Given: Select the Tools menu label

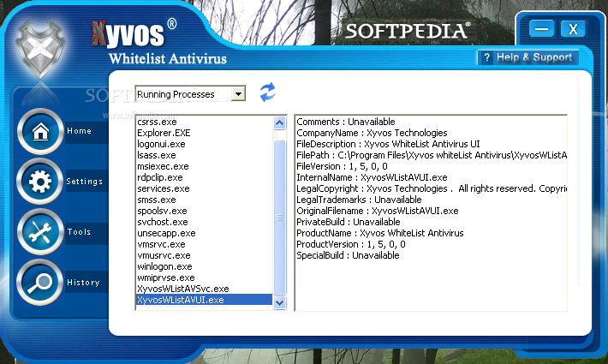Looking at the screenshot, I should pyautogui.click(x=79, y=232).
